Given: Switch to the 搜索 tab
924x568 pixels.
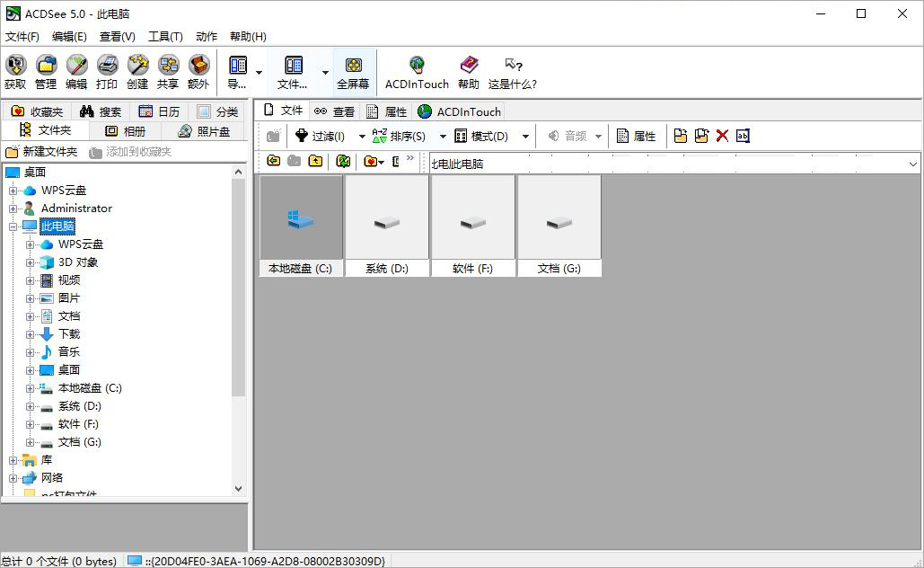Looking at the screenshot, I should coord(101,111).
